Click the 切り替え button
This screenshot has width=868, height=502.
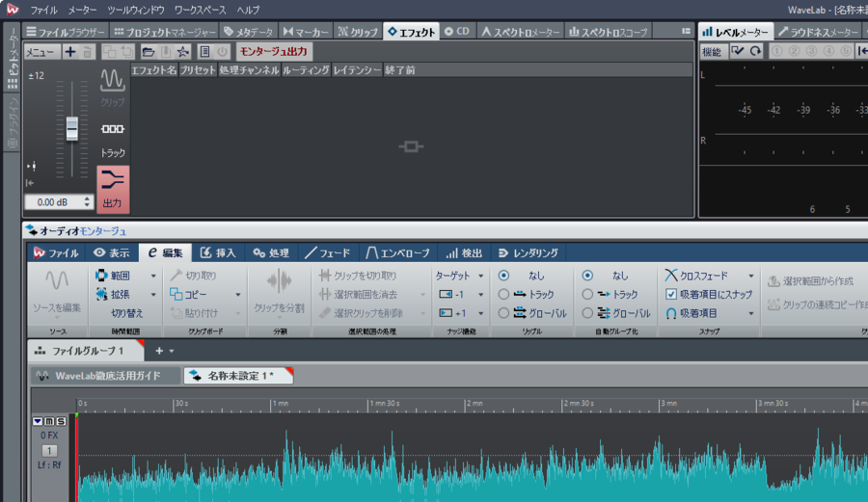tap(126, 313)
